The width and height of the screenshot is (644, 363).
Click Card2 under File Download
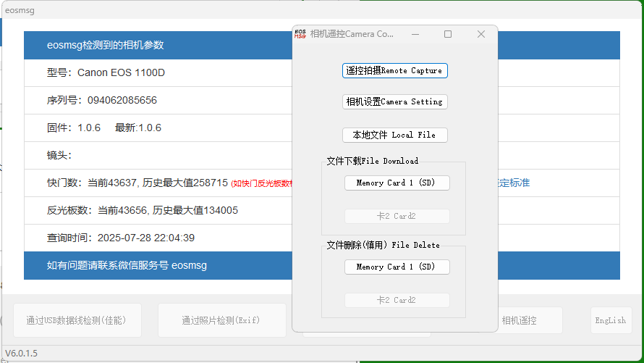coord(397,216)
